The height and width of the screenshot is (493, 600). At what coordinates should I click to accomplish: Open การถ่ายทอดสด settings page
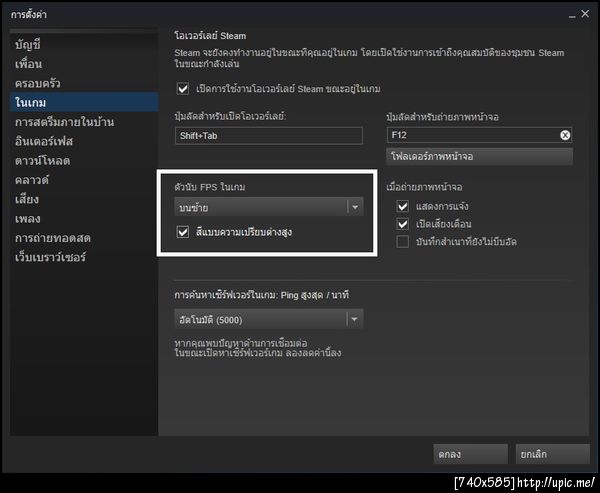tap(84, 238)
